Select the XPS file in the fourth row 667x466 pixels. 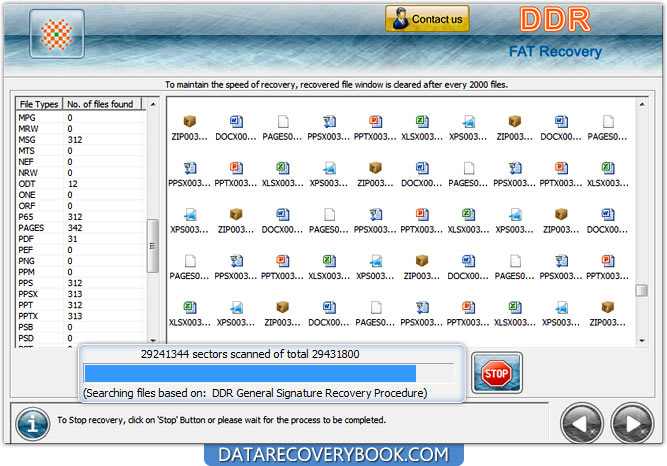click(x=375, y=267)
